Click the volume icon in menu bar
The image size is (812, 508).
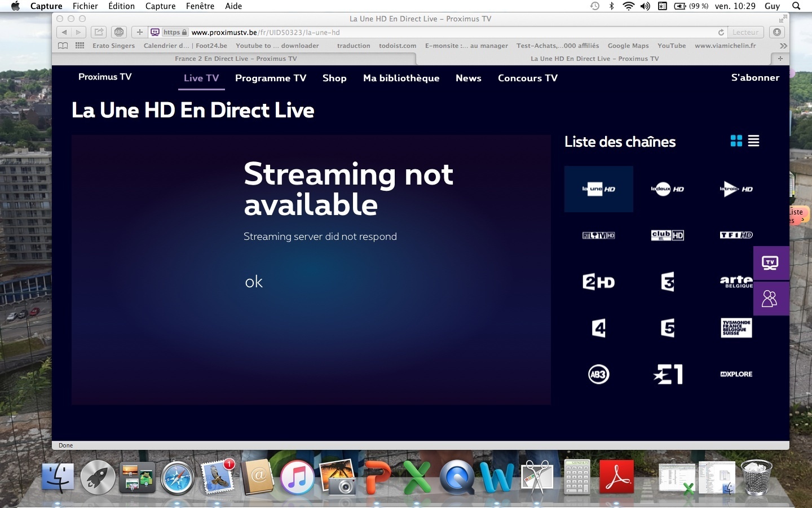645,6
